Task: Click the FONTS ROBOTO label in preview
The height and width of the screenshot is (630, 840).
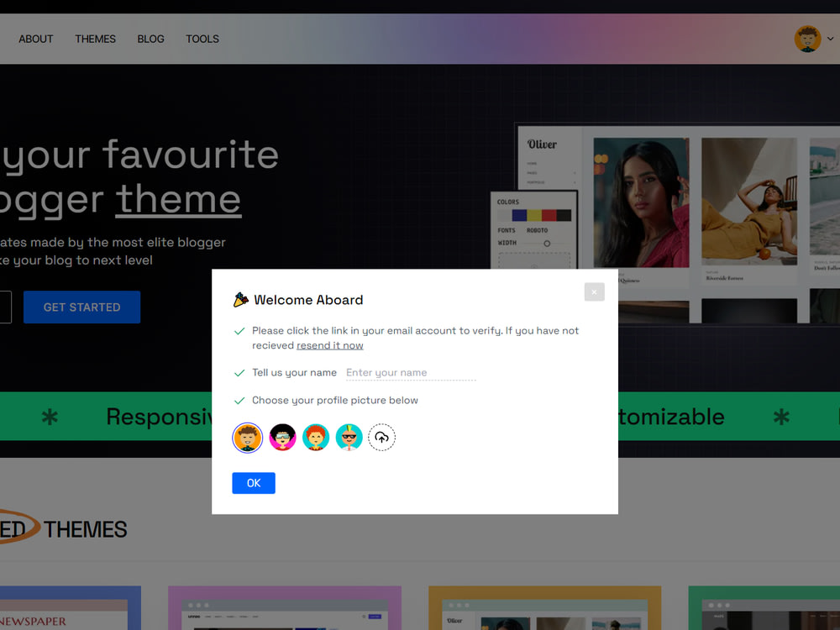Action: [522, 230]
